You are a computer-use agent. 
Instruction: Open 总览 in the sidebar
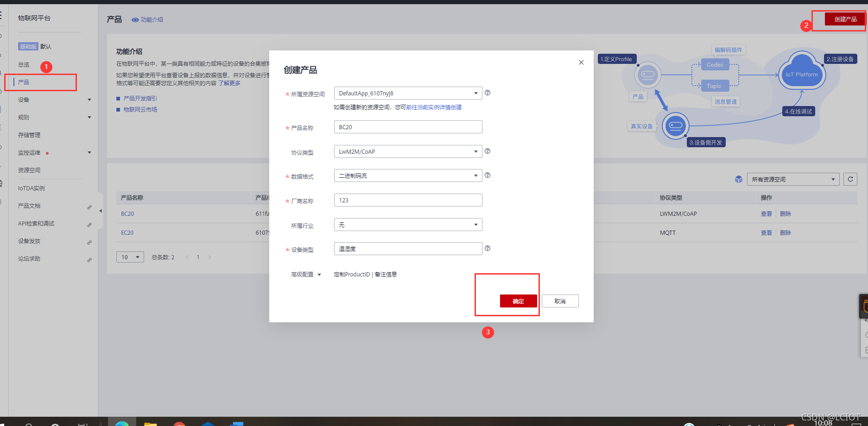[24, 65]
